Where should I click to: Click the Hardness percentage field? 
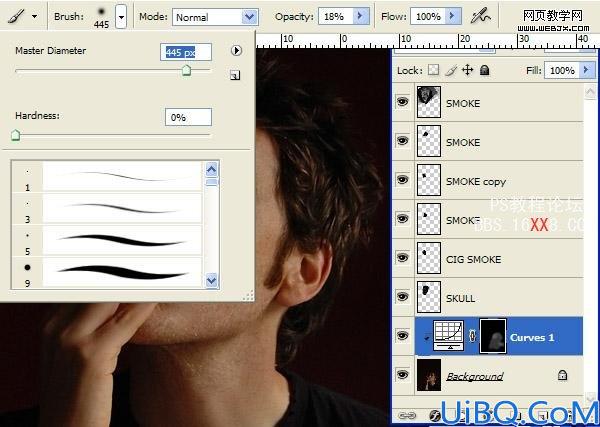click(x=188, y=117)
